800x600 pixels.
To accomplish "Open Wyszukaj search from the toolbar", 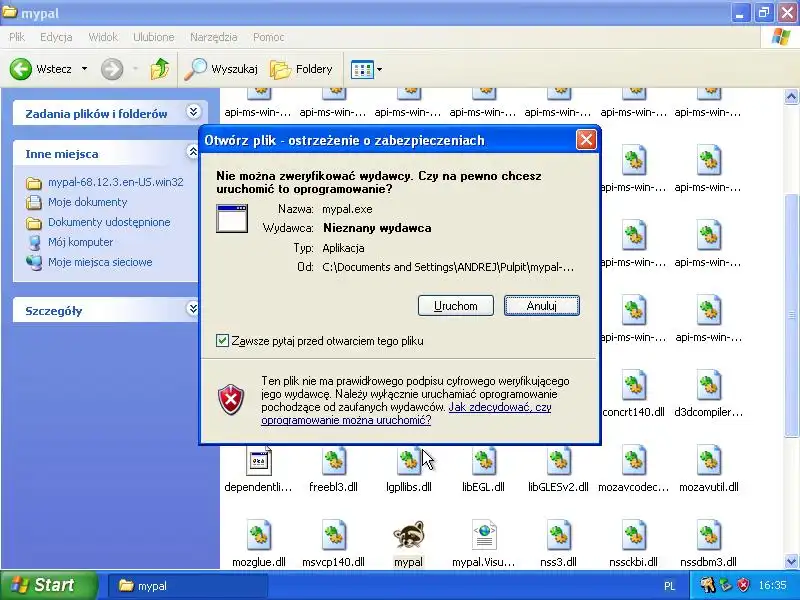I will [x=220, y=69].
